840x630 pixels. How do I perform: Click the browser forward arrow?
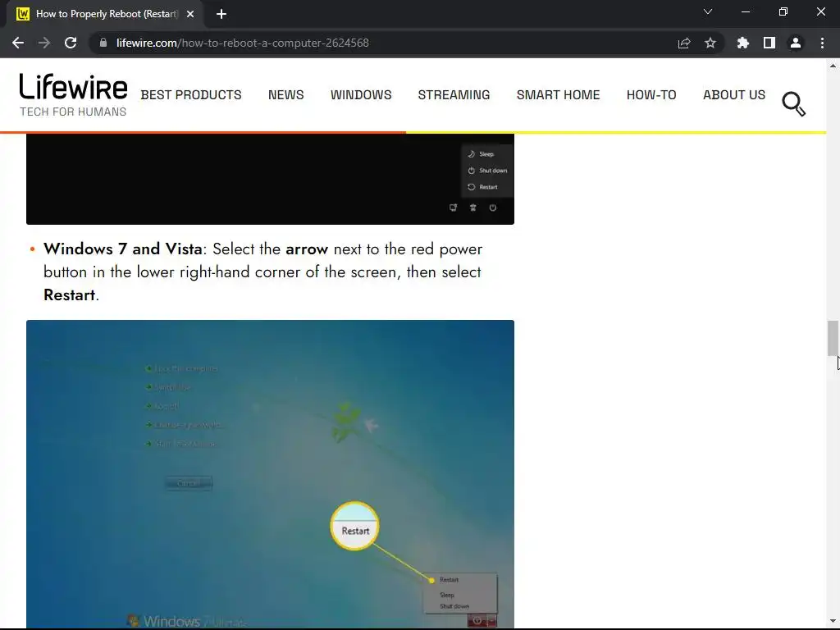44,43
